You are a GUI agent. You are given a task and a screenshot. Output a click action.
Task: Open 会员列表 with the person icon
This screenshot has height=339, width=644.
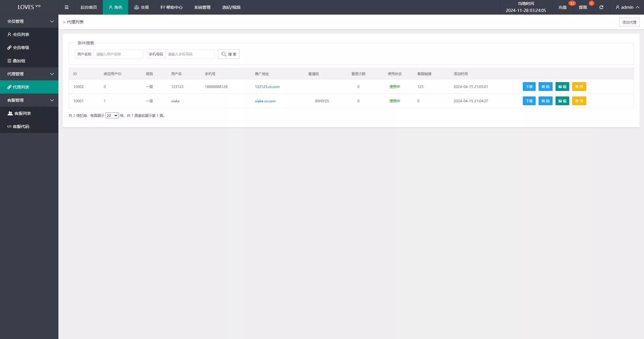[x=18, y=34]
